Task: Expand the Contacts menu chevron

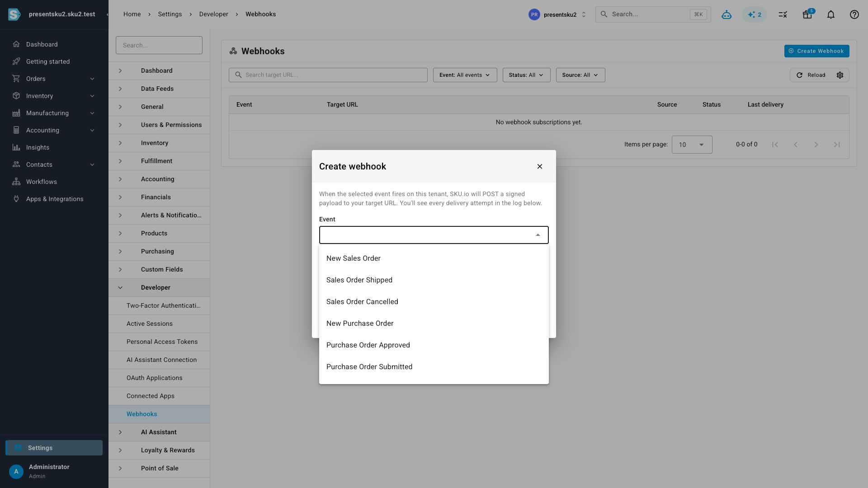Action: point(92,164)
